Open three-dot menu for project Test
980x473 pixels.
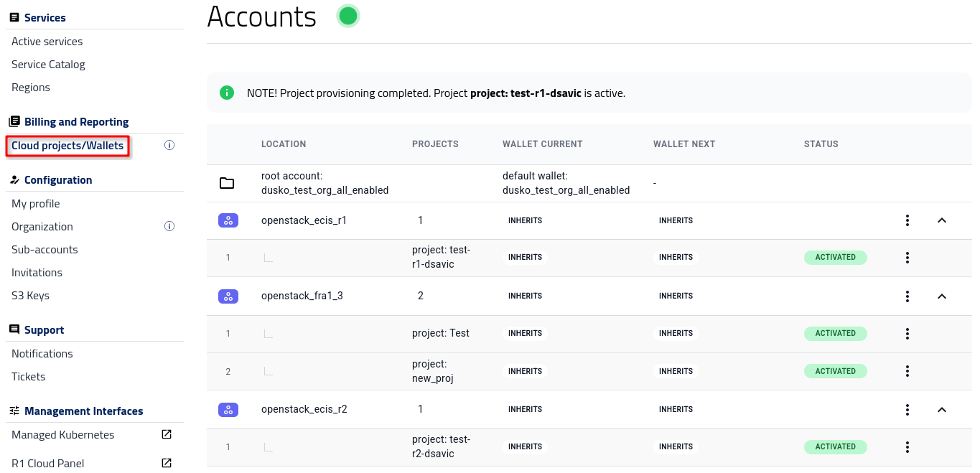907,333
